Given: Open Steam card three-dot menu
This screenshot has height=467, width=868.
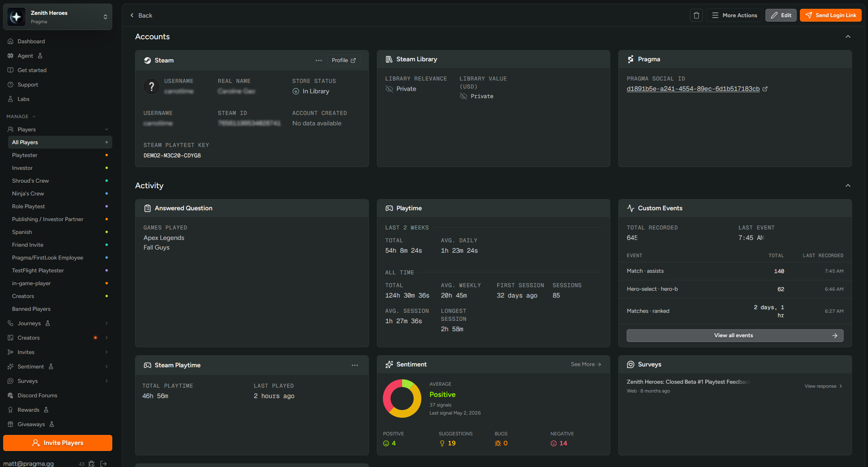Looking at the screenshot, I should pos(319,60).
